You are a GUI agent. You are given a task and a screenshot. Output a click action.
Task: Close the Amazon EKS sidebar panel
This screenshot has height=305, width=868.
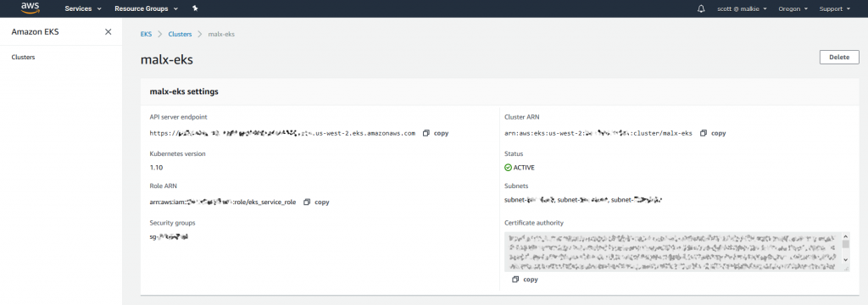pyautogui.click(x=108, y=31)
